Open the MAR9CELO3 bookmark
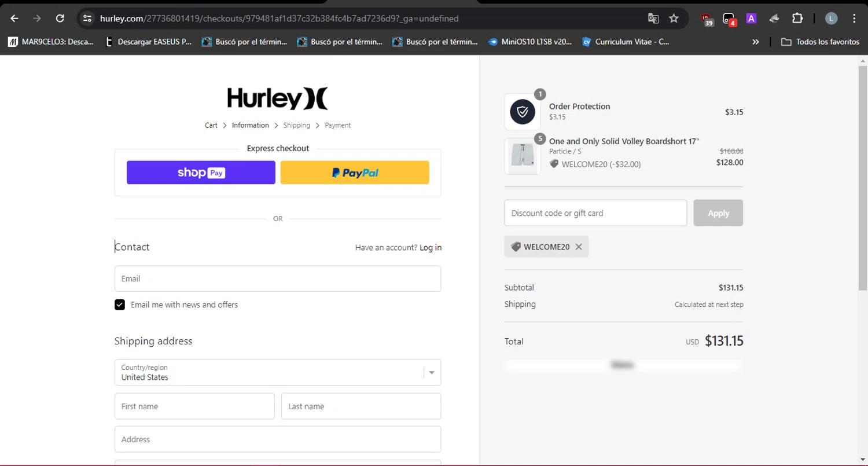868x466 pixels. [x=50, y=42]
